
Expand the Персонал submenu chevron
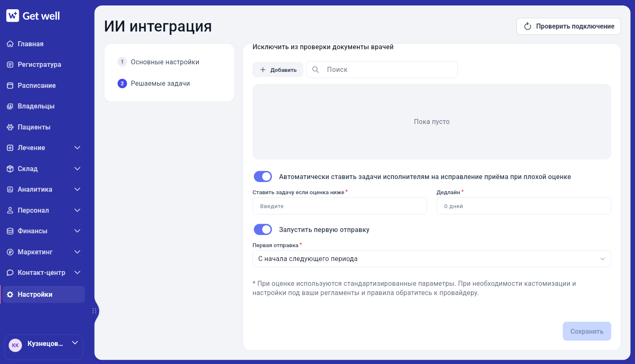point(77,210)
